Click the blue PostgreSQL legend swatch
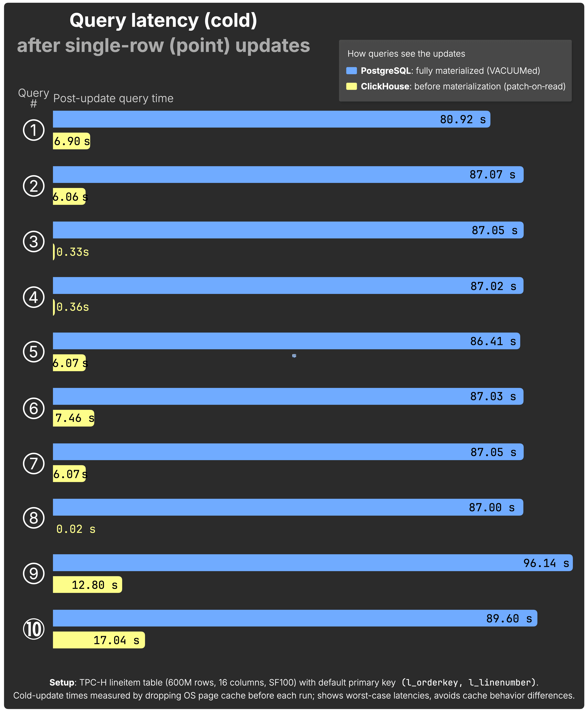 pos(352,71)
